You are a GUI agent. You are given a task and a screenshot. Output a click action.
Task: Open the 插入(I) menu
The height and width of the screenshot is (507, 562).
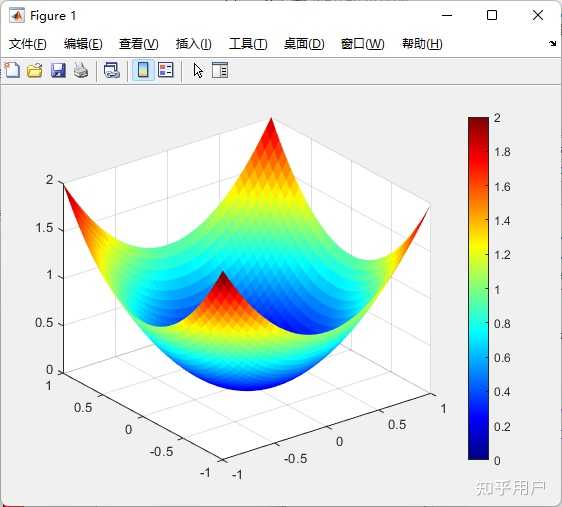tap(194, 44)
